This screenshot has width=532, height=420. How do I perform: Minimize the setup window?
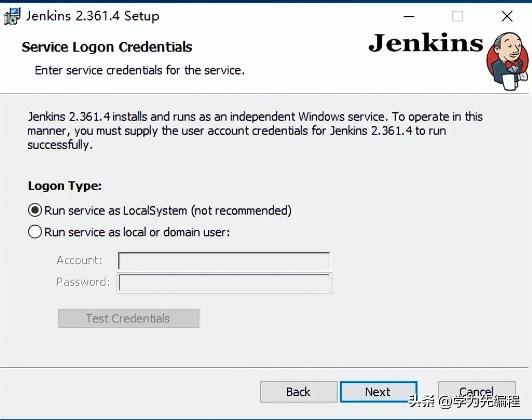click(x=408, y=17)
